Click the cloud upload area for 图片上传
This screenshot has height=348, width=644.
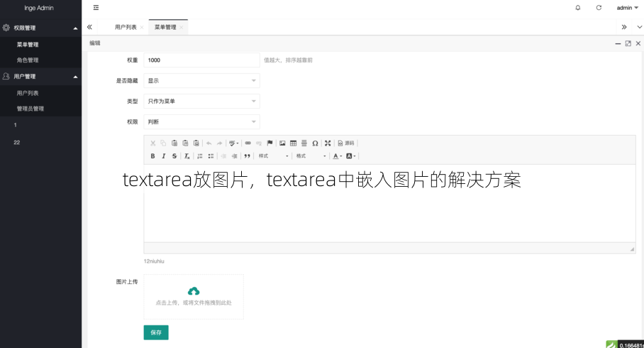pyautogui.click(x=194, y=297)
